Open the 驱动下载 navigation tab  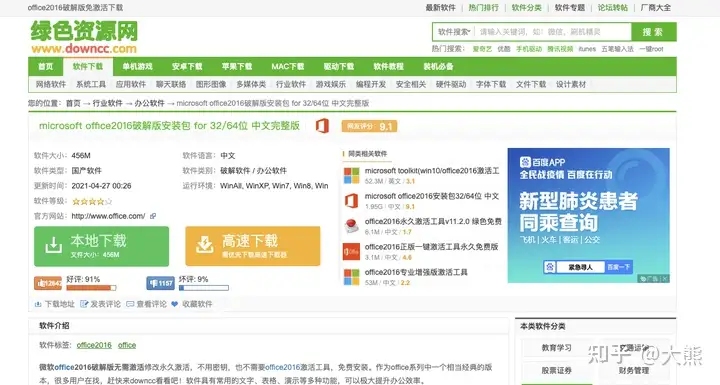(x=339, y=66)
